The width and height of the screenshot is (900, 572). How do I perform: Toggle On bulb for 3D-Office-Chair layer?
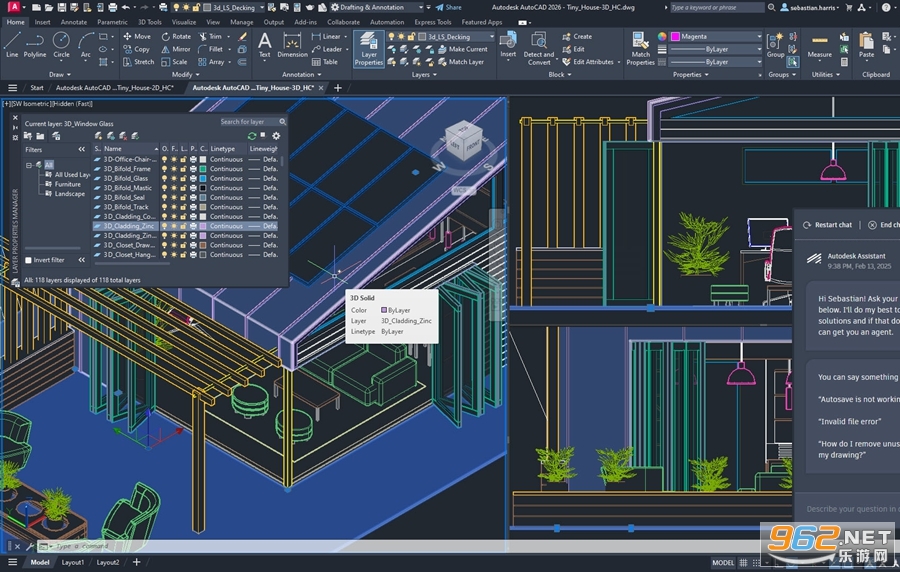coord(164,159)
